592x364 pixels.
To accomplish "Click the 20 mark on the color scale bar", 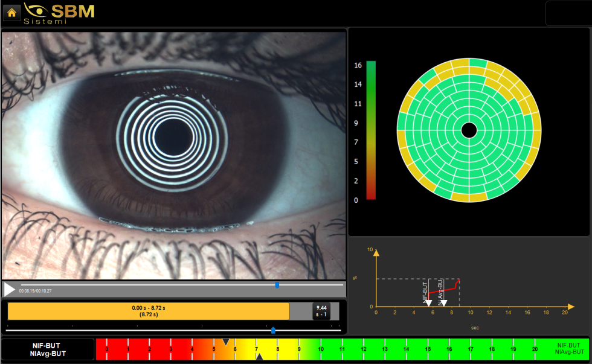I will pos(535,349).
